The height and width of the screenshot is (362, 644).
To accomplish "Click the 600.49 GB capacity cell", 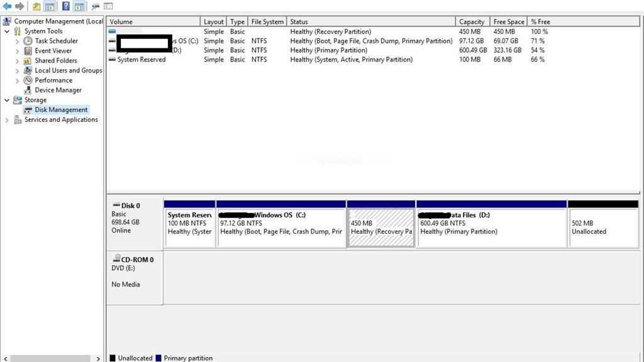I will (x=473, y=50).
